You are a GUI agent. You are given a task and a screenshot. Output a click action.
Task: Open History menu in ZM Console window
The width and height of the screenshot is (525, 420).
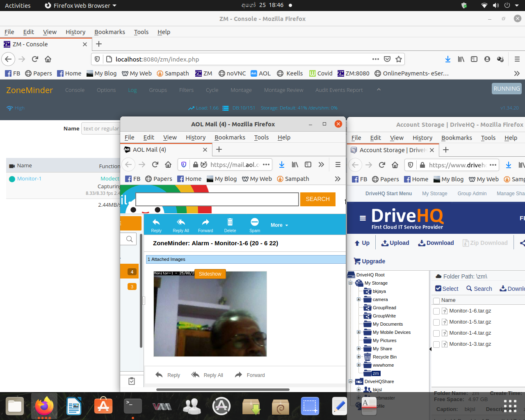(x=75, y=32)
